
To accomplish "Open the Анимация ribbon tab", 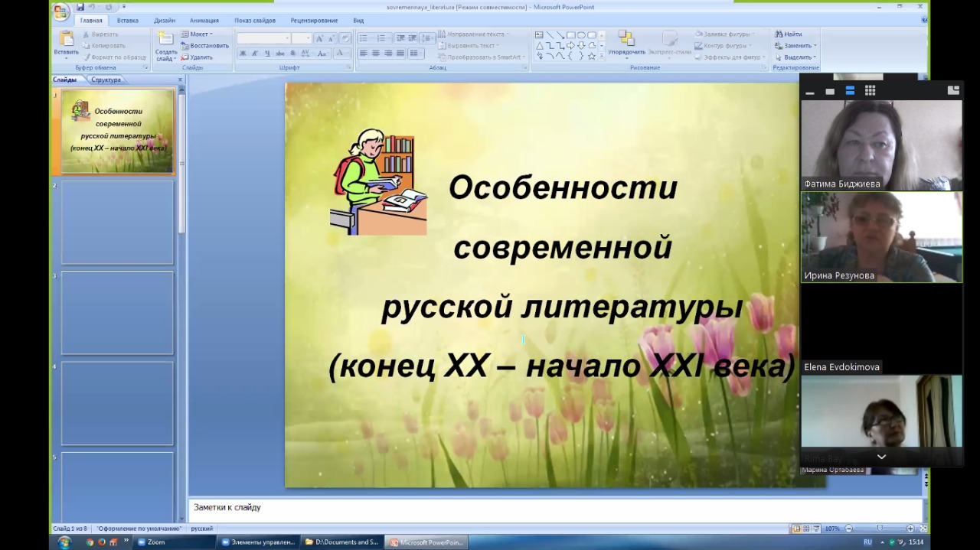I will pyautogui.click(x=204, y=21).
